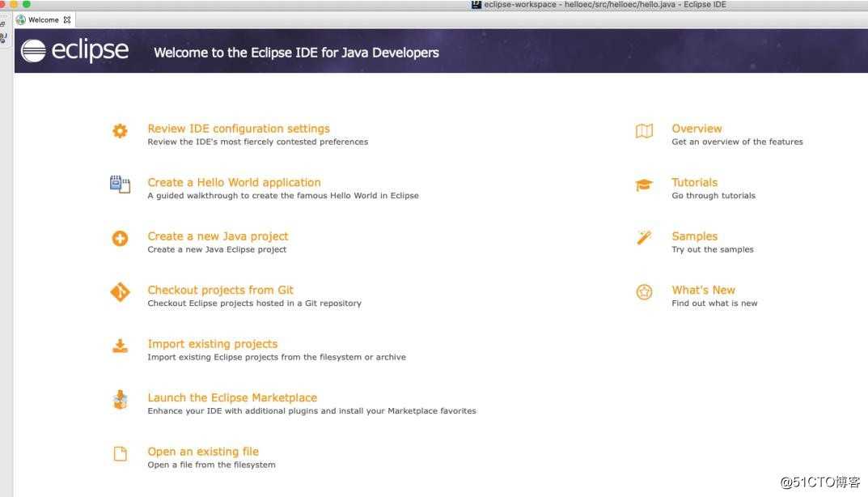The height and width of the screenshot is (497, 868).
Task: Open Review IDE configuration settings link
Action: (239, 129)
